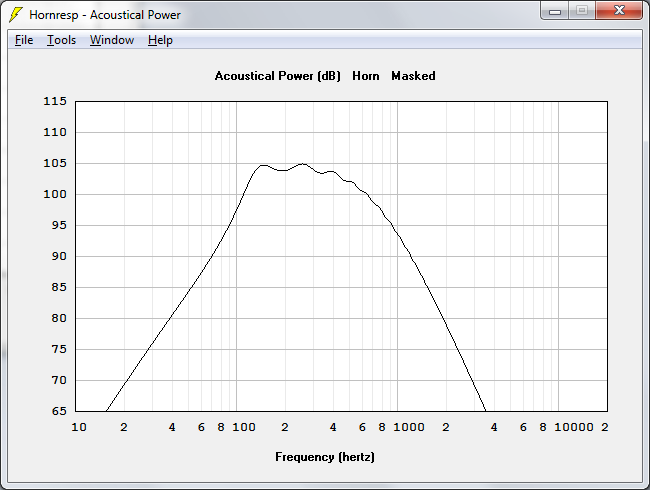This screenshot has height=490, width=650.
Task: Click the 10000 label on the frequency axis
Action: tap(572, 428)
